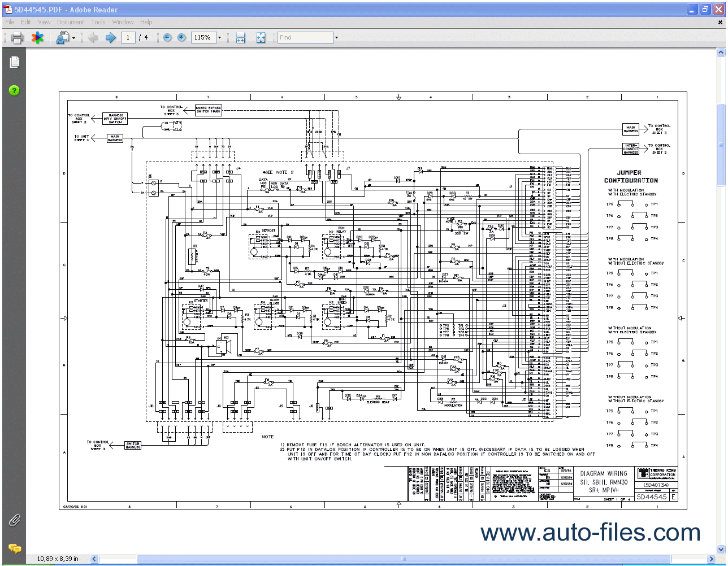Click the Print icon in the toolbar
Image resolution: width=728 pixels, height=566 pixels.
tap(17, 38)
